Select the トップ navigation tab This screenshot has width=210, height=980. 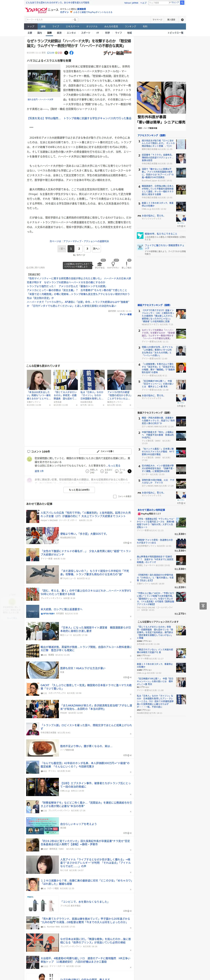pos(31,27)
